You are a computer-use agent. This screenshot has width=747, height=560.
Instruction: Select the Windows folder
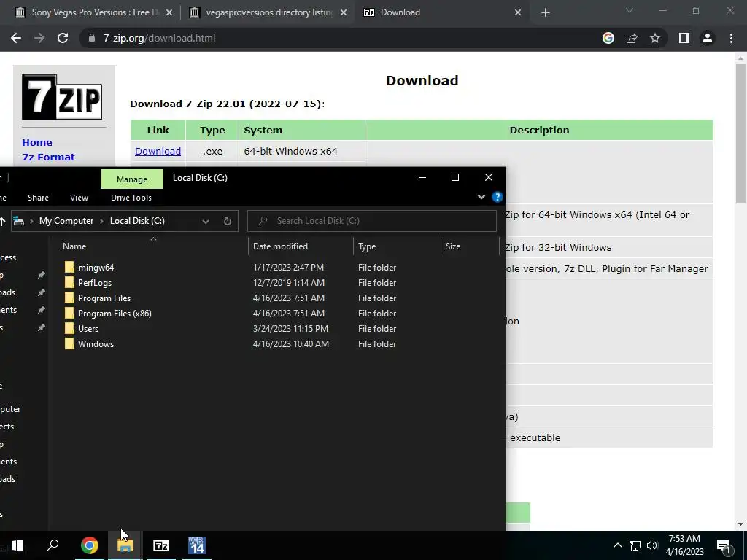pos(96,344)
